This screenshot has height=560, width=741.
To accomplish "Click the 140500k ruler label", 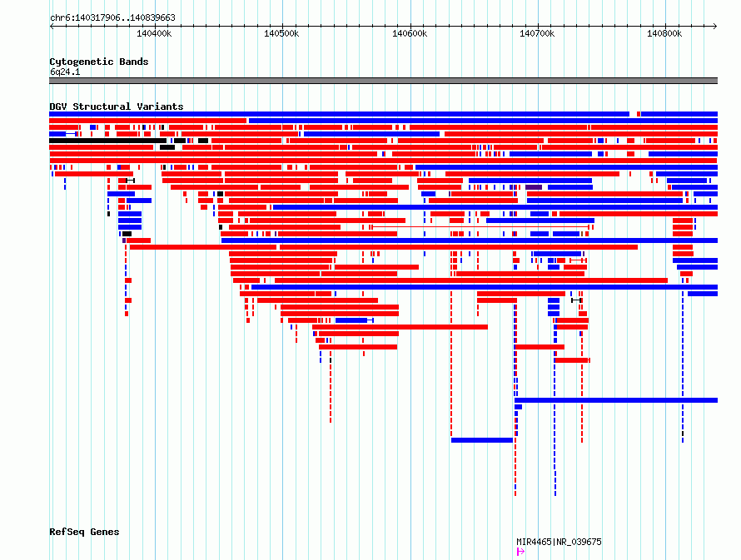I will [281, 33].
